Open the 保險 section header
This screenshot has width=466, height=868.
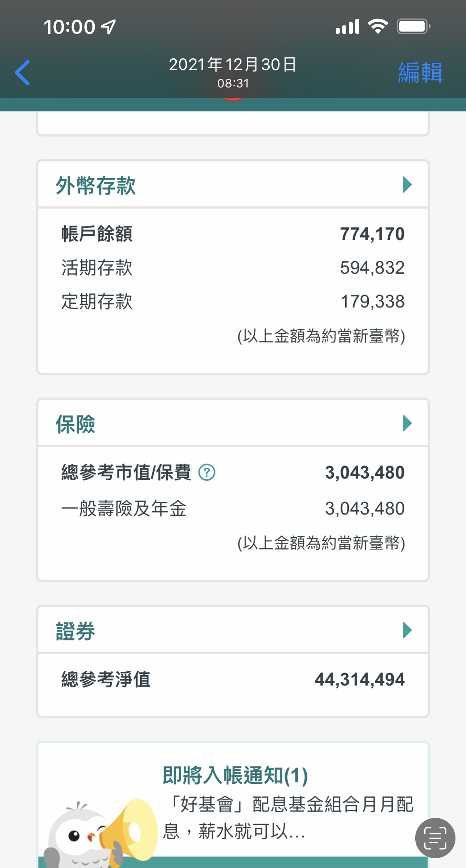point(75,424)
